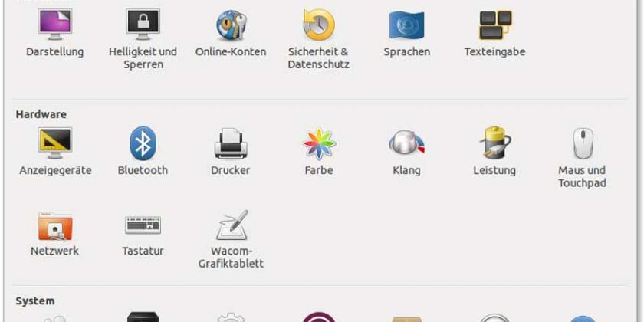The height and width of the screenshot is (322, 644).
Task: Click the brown box icon under System
Action: point(406,317)
